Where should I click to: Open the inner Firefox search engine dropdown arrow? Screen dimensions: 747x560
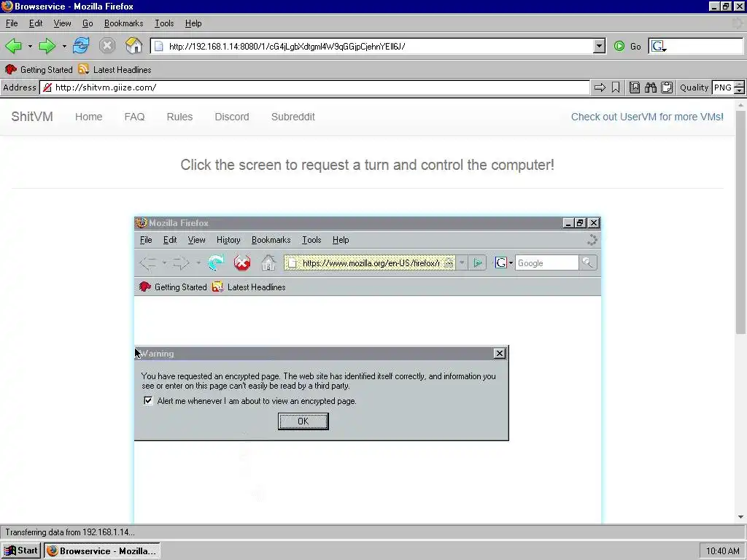(x=511, y=262)
